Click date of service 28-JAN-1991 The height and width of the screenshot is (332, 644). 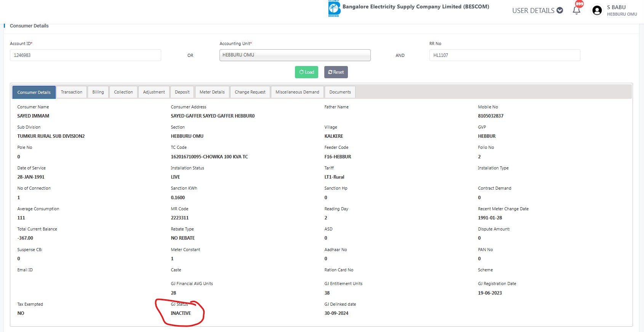pyautogui.click(x=31, y=177)
